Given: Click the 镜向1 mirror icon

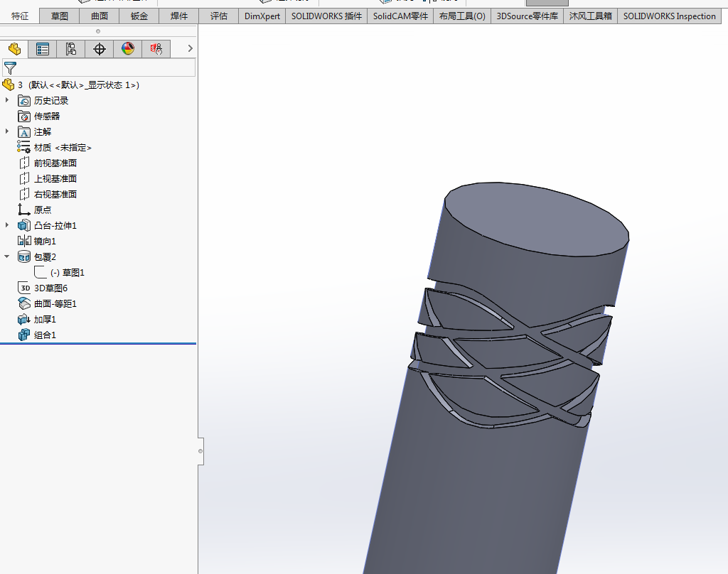Looking at the screenshot, I should pos(24,241).
